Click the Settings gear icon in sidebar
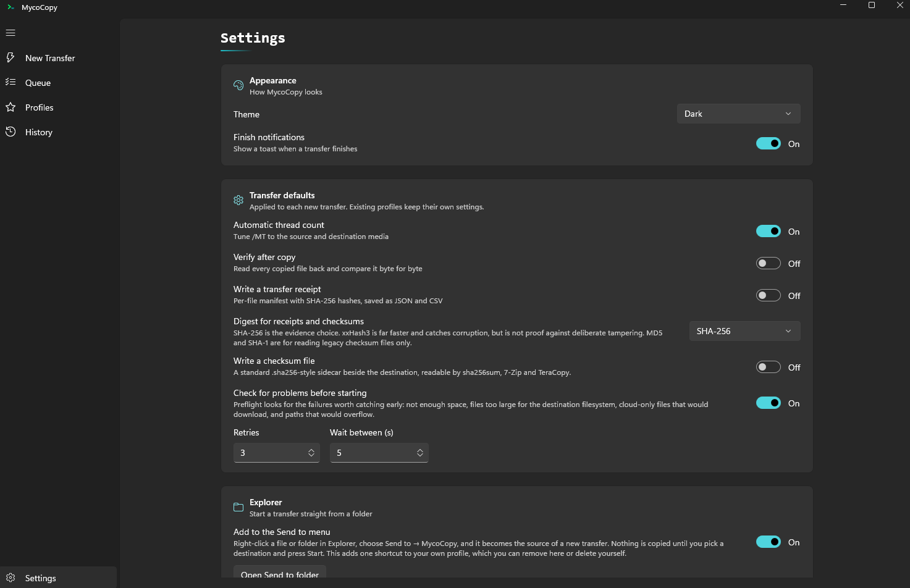 coord(11,577)
